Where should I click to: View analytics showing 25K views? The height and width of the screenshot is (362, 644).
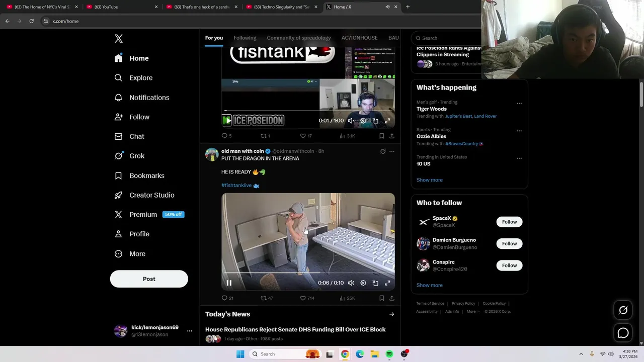tap(347, 298)
